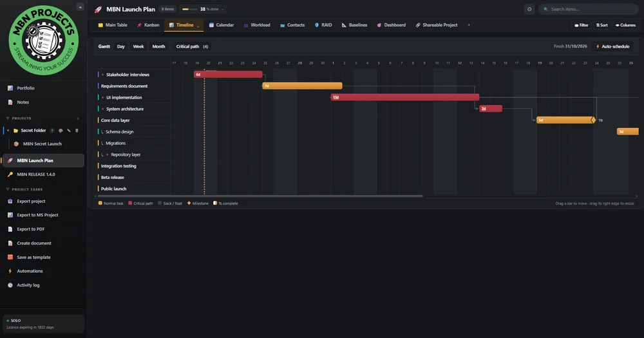Collapse the sidebar with the arrow button
The height and width of the screenshot is (338, 644).
point(80,7)
